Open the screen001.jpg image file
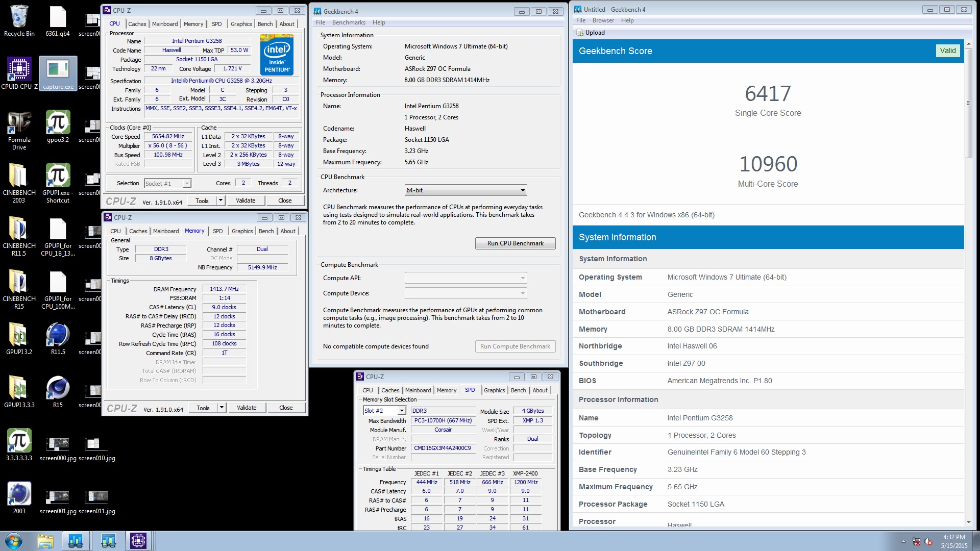The width and height of the screenshot is (980, 551). pyautogui.click(x=58, y=502)
